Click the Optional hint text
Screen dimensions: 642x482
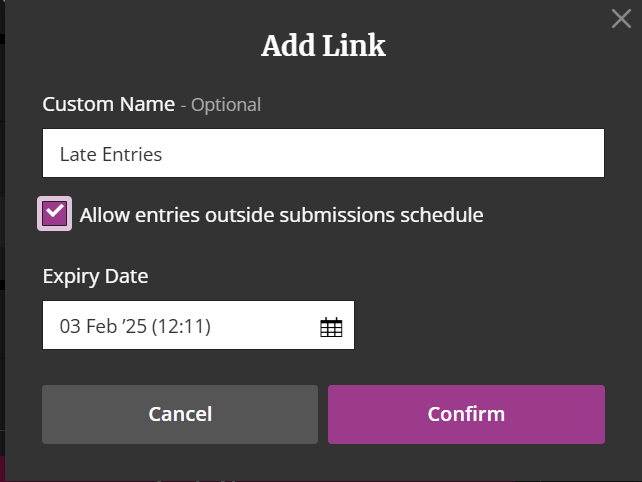(x=226, y=105)
